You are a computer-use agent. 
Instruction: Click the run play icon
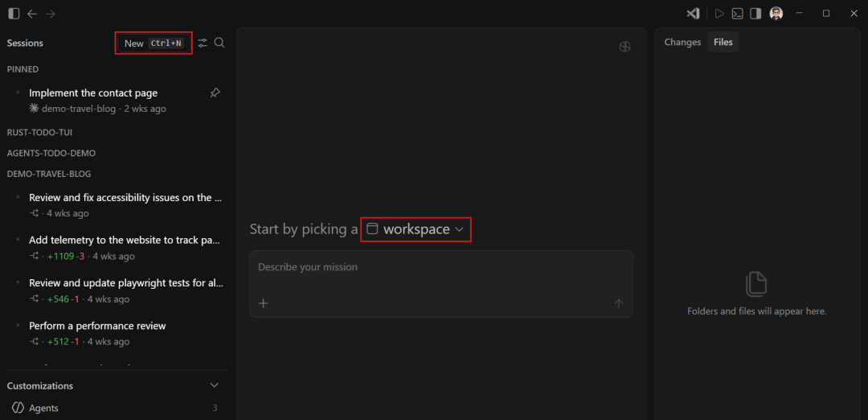click(719, 14)
